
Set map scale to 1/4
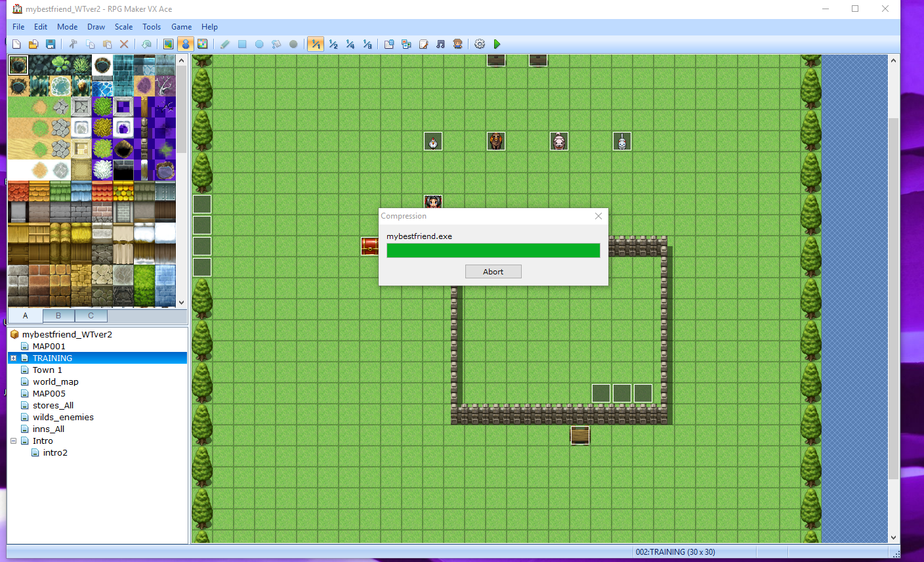[x=350, y=44]
